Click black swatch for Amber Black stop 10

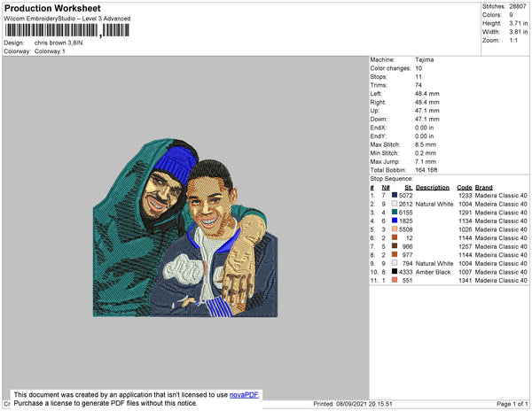[x=395, y=271]
